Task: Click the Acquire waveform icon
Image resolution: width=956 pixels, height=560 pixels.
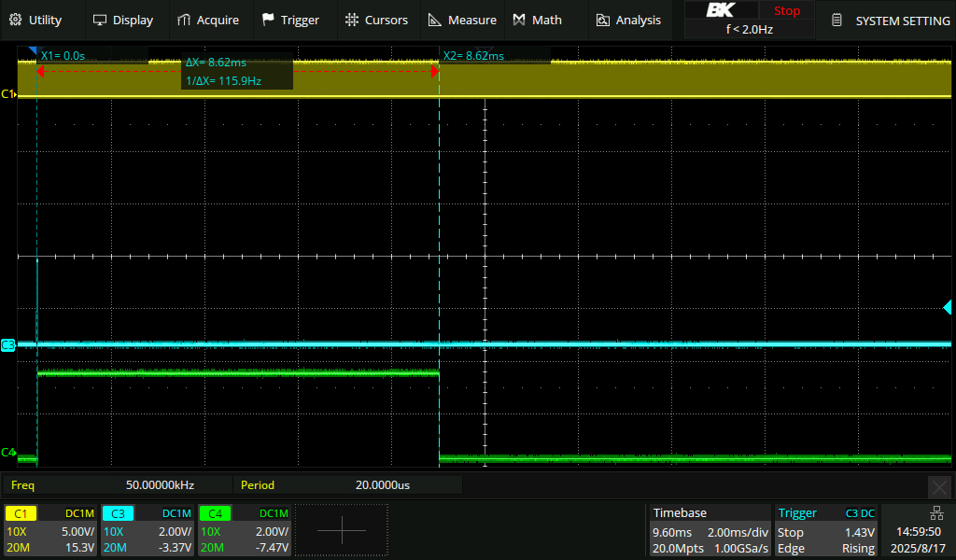Action: pos(184,21)
